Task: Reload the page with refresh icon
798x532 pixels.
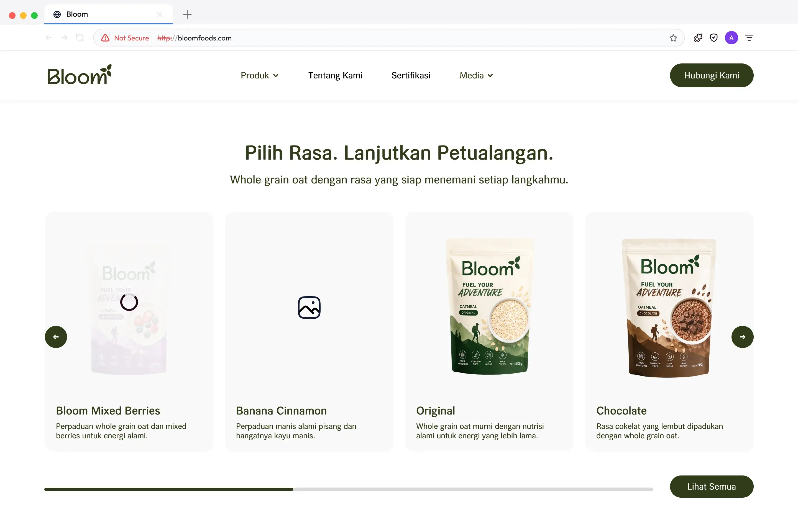Action: [80, 38]
